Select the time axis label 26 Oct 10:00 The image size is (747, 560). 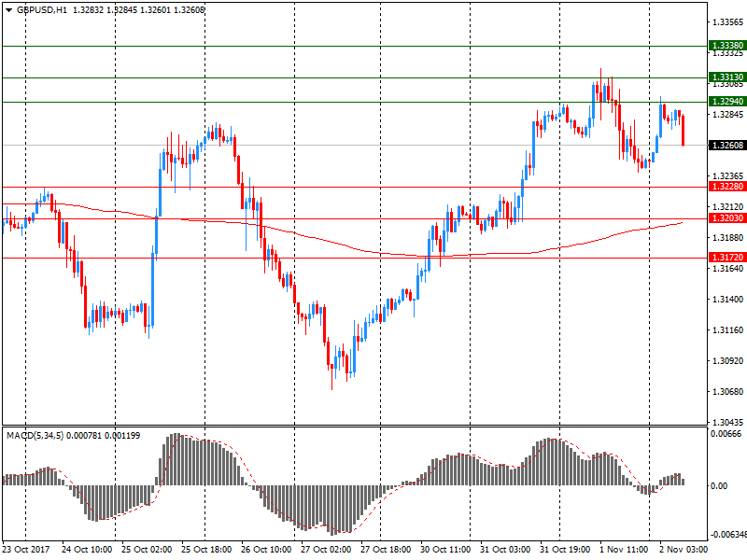click(x=266, y=550)
